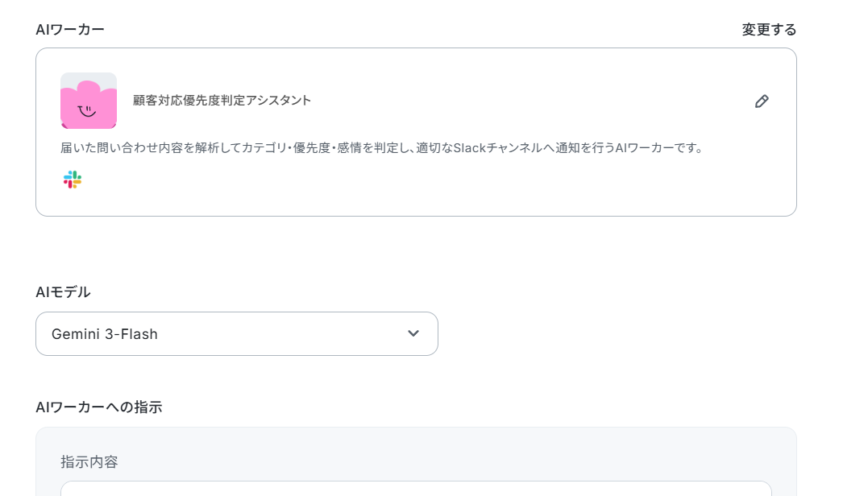Click the 指示内容 label

[x=89, y=461]
